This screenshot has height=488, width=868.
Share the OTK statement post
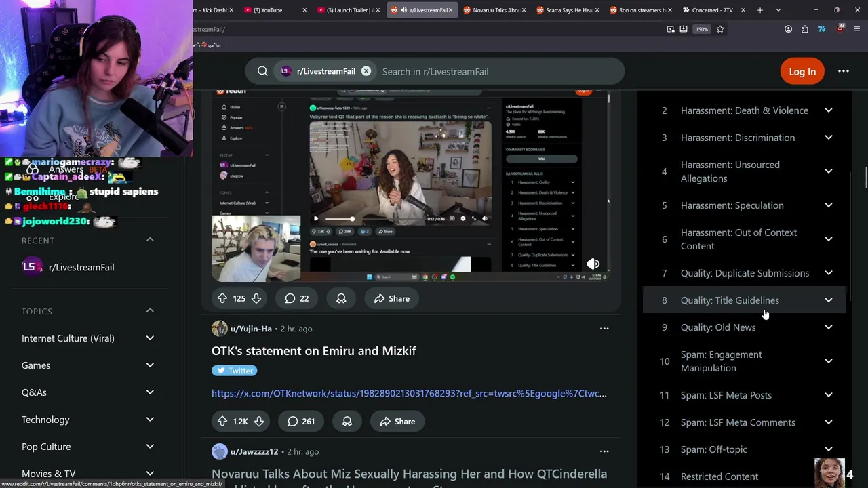click(x=397, y=421)
